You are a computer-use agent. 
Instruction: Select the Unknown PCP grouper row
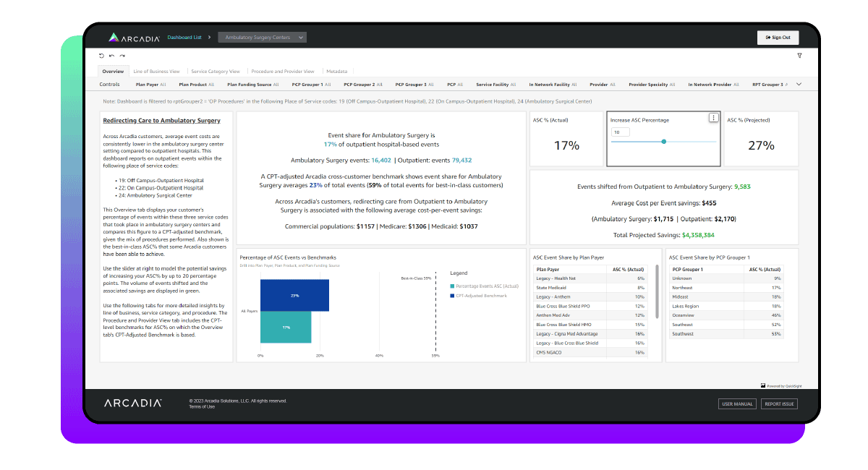click(x=726, y=278)
